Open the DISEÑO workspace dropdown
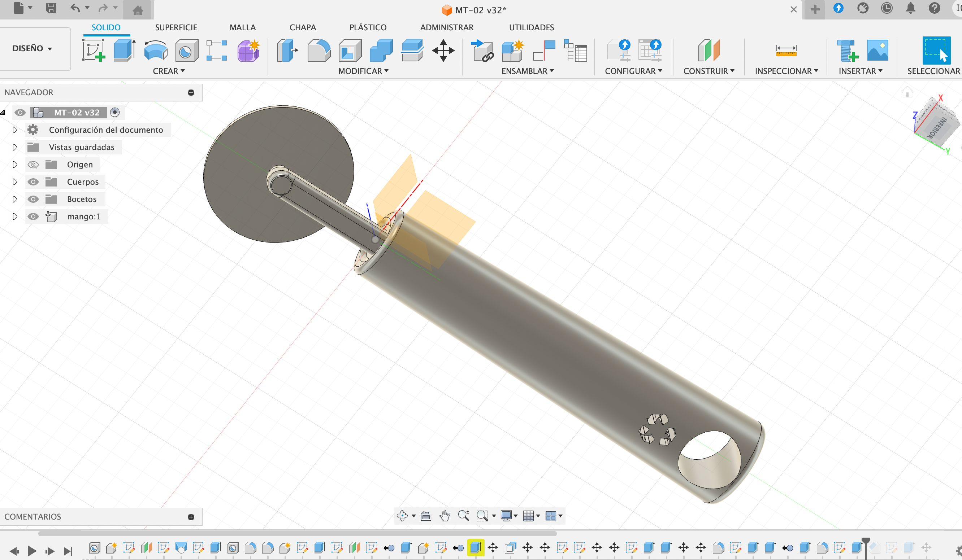 point(32,48)
